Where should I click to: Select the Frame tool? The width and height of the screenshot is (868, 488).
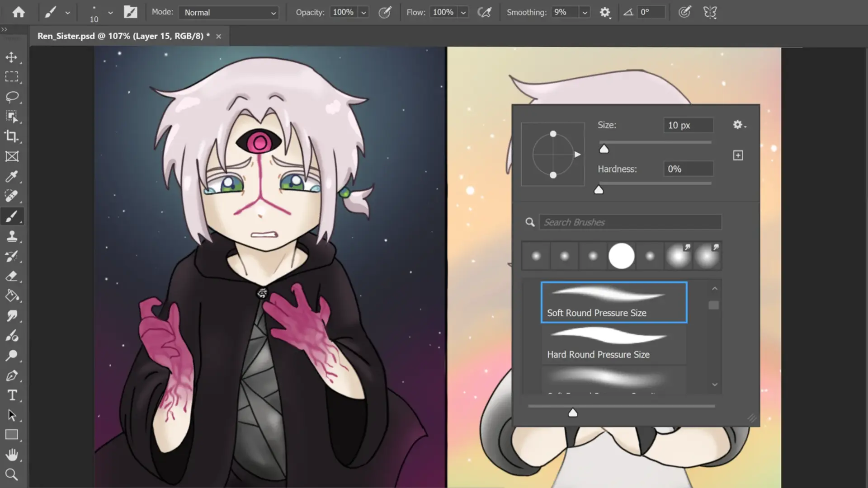coord(12,156)
